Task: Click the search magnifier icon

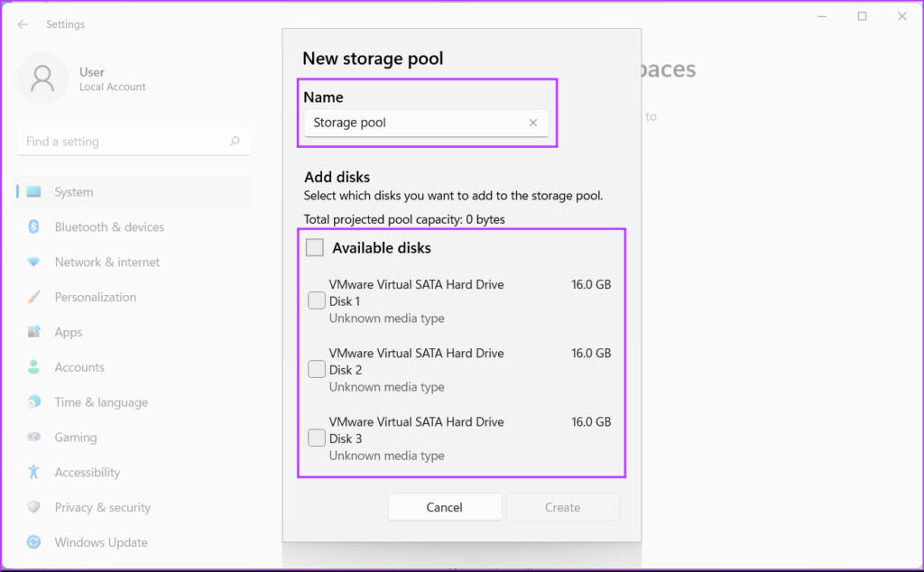Action: tap(235, 142)
